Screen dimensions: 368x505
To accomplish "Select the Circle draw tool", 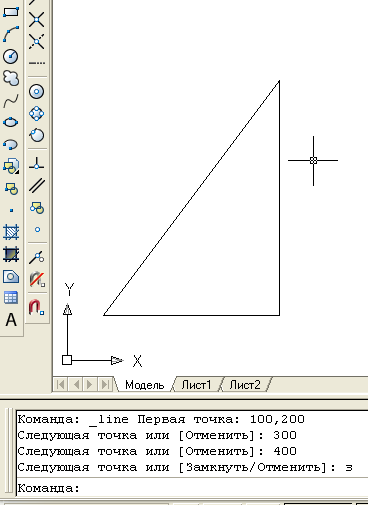I will pos(11,56).
